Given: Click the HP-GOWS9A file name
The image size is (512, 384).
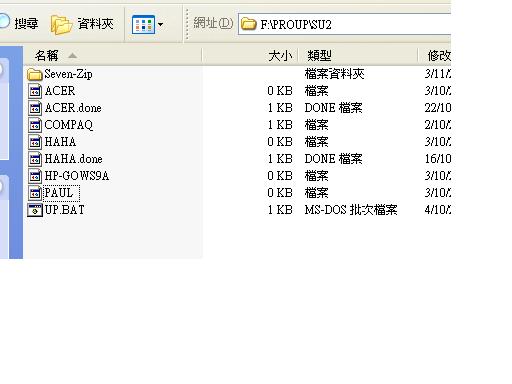Looking at the screenshot, I should coord(77,176).
